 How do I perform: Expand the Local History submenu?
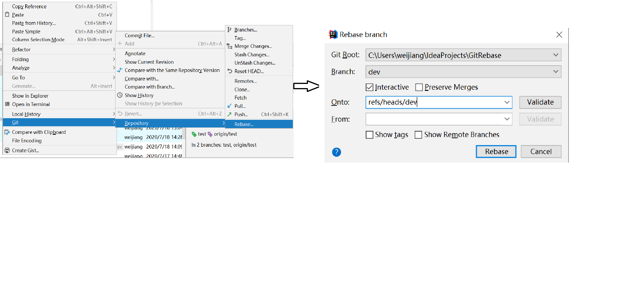[x=60, y=114]
